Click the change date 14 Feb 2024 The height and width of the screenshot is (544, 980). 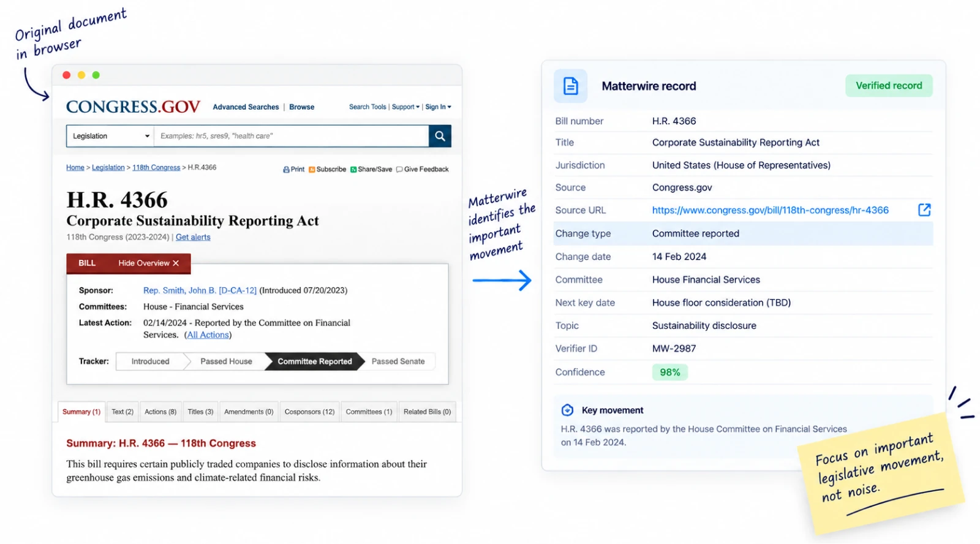[679, 257]
